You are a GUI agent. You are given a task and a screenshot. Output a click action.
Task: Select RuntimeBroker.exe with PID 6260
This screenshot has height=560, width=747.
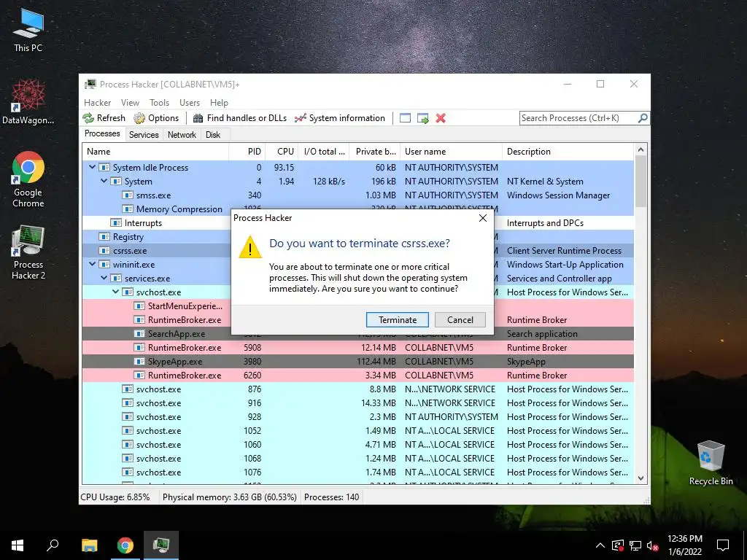tap(357, 376)
